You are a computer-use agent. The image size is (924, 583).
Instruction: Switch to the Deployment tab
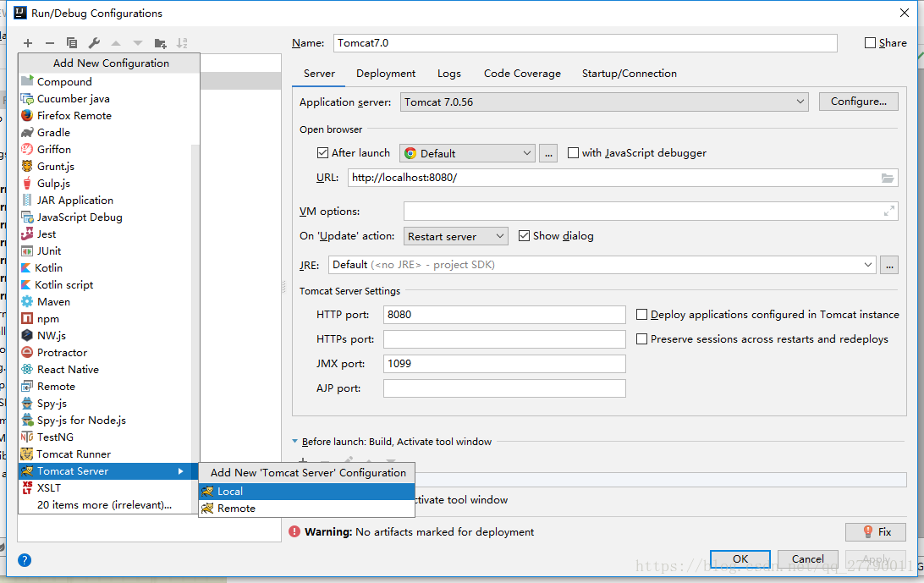(386, 74)
